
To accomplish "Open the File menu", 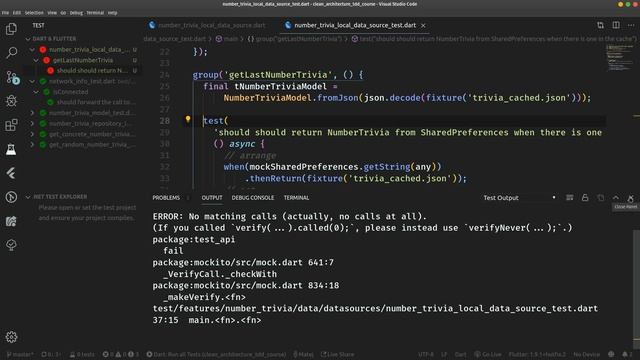I will 5,13.
